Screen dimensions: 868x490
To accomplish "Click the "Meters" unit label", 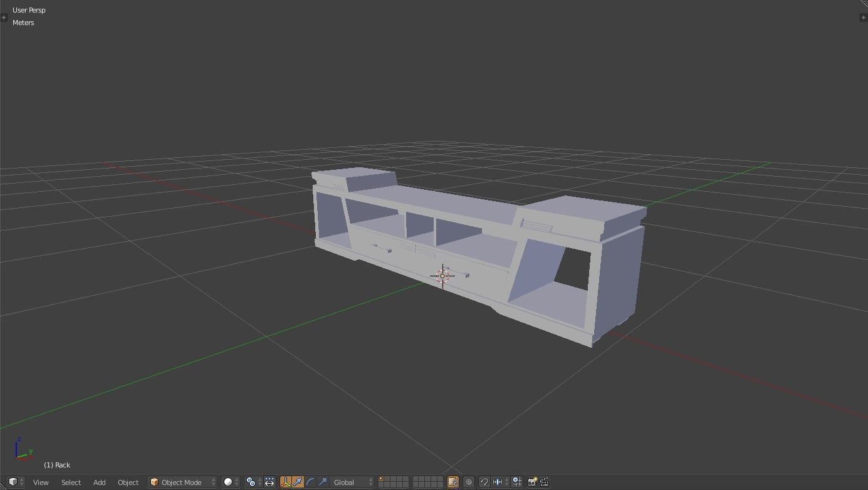I will pyautogui.click(x=23, y=23).
